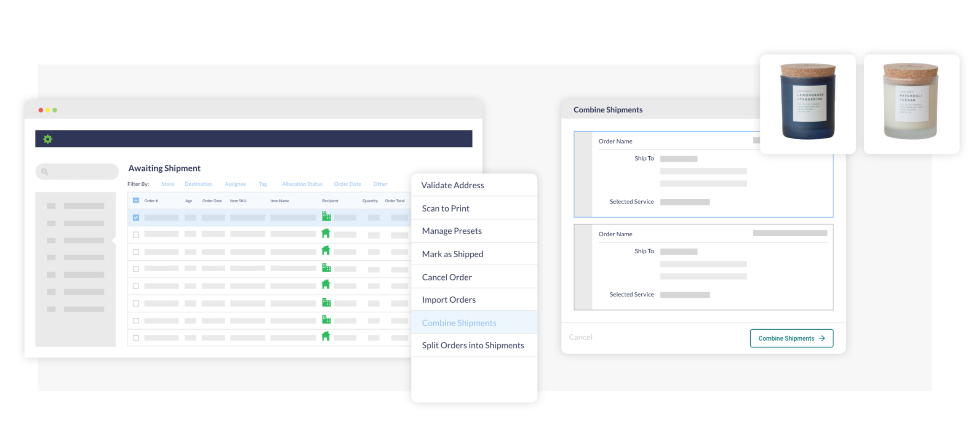Image resolution: width=980 pixels, height=427 pixels.
Task: Click building icon in seventh order row
Action: point(326,320)
